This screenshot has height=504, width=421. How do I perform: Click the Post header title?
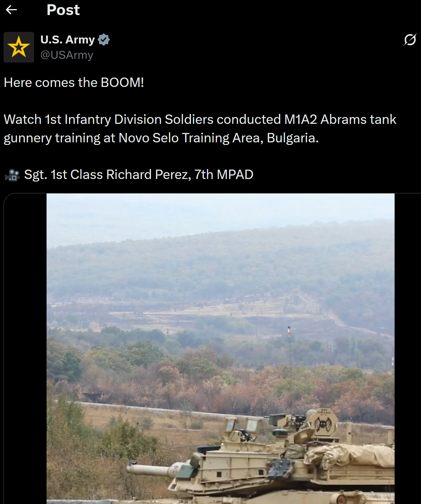63,10
